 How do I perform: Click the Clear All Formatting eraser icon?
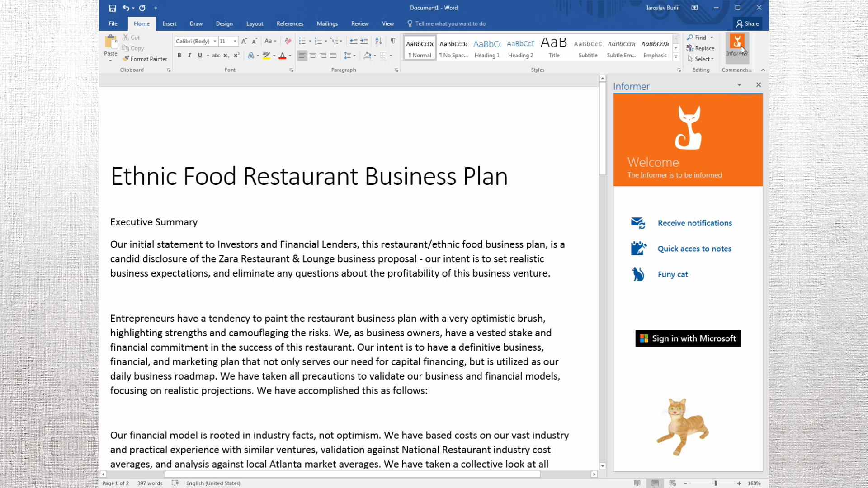pyautogui.click(x=288, y=41)
